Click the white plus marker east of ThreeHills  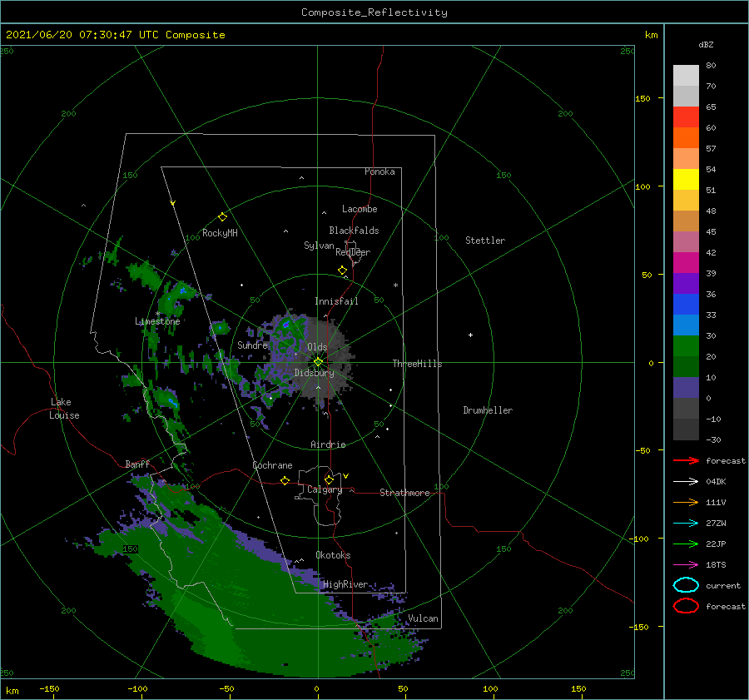[x=470, y=335]
